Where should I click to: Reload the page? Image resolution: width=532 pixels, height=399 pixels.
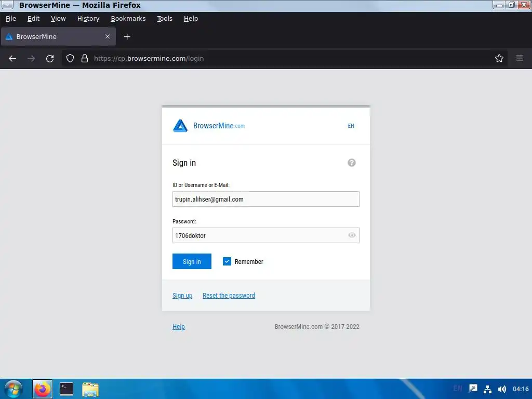(x=50, y=58)
